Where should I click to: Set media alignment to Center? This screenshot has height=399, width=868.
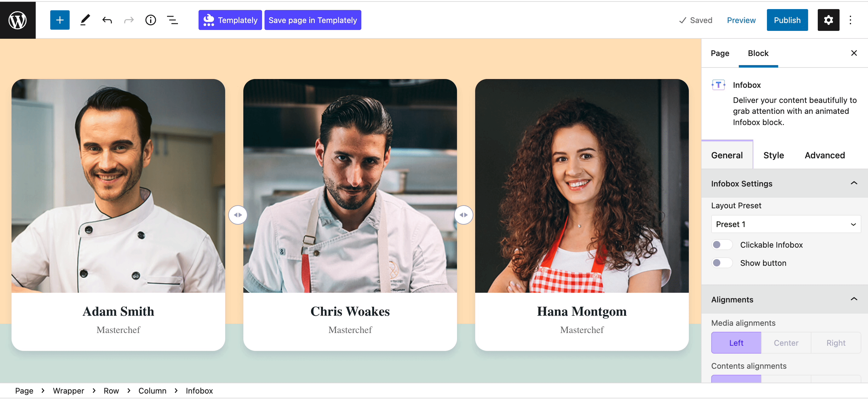[786, 343]
